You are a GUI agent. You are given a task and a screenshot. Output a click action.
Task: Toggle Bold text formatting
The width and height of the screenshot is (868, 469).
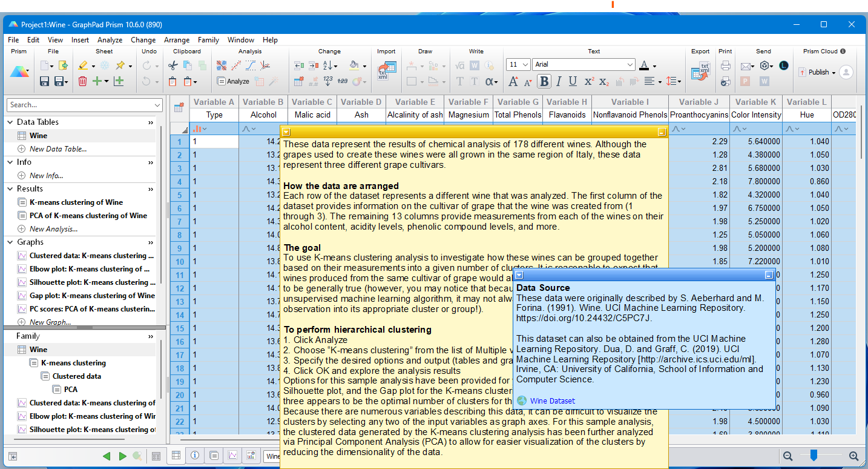click(544, 81)
